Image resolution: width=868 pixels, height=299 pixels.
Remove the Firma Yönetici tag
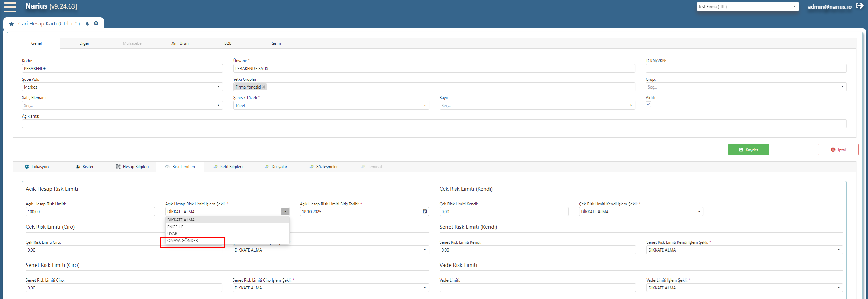pos(264,87)
